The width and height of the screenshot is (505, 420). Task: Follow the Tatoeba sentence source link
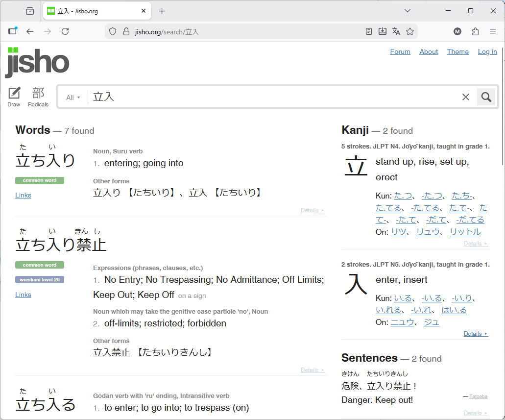[478, 396]
